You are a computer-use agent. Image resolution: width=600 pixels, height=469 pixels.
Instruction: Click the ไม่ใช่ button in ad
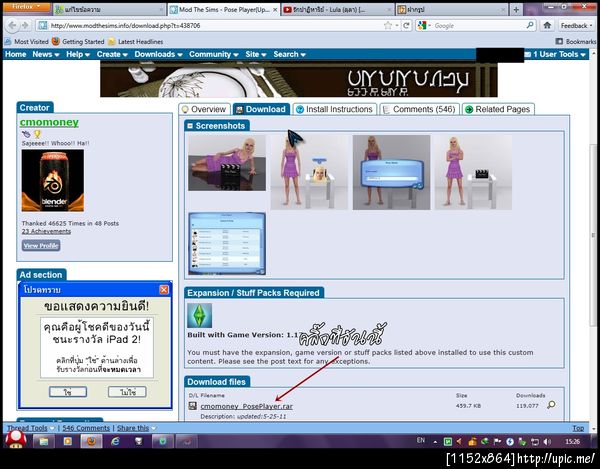[127, 392]
